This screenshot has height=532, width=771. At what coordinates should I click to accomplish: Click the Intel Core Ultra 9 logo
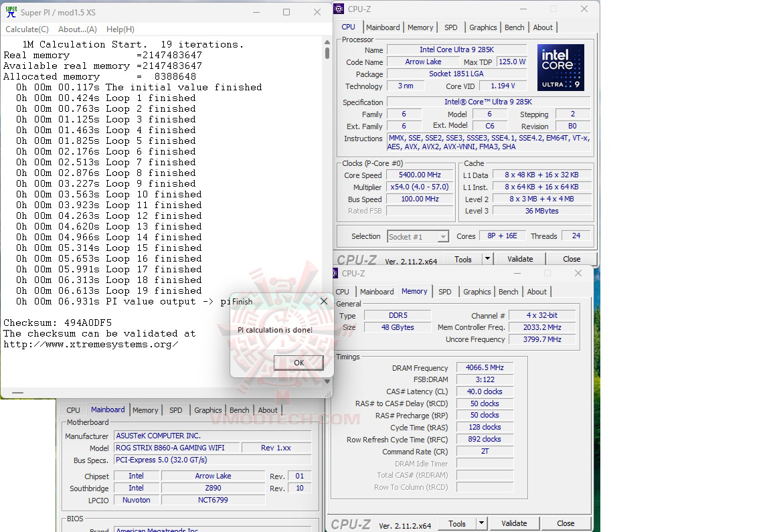(x=561, y=68)
